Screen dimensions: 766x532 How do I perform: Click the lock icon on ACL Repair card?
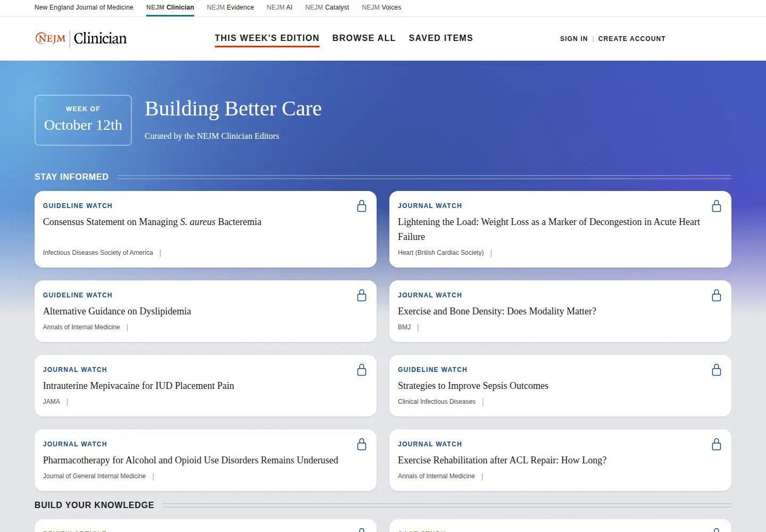pyautogui.click(x=717, y=444)
